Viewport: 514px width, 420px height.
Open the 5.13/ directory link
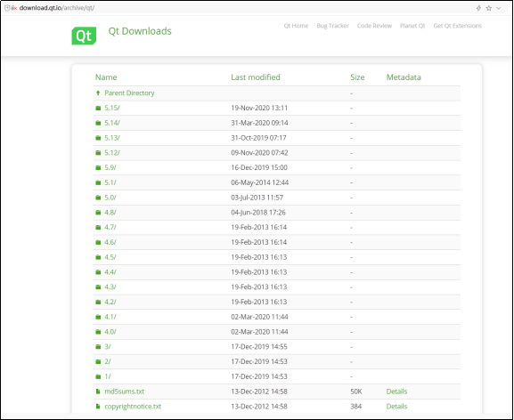tap(112, 138)
